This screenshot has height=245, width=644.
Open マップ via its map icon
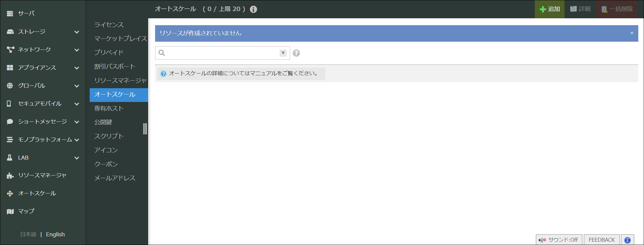[x=10, y=211]
